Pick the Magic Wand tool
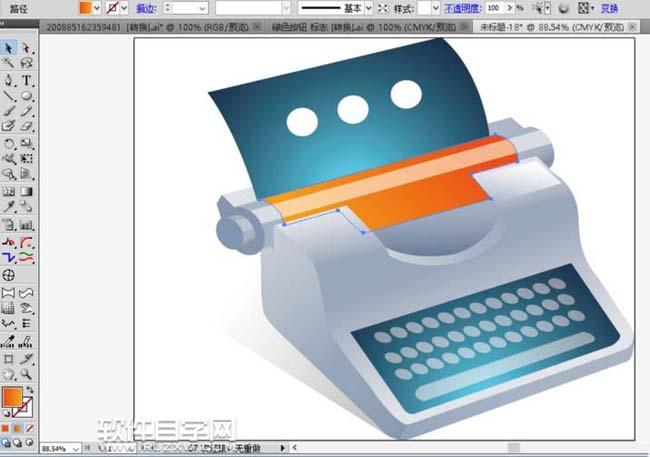The width and height of the screenshot is (650, 457). point(8,63)
